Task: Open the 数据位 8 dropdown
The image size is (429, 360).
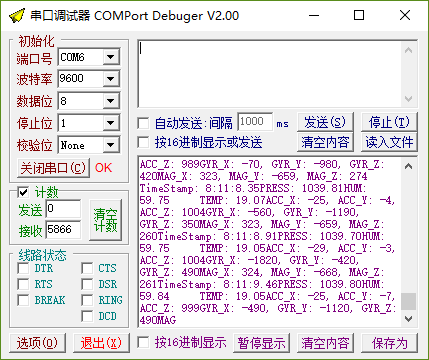Action: [111, 101]
